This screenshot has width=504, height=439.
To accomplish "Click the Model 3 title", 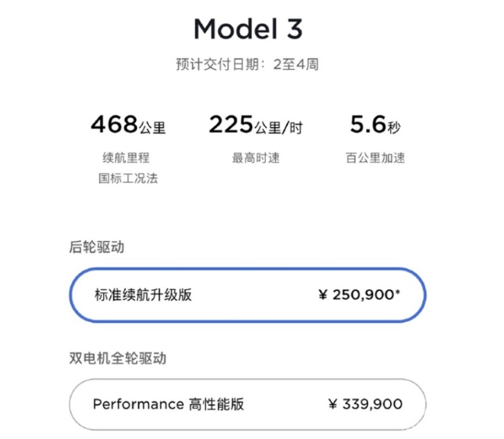I will click(x=248, y=29).
